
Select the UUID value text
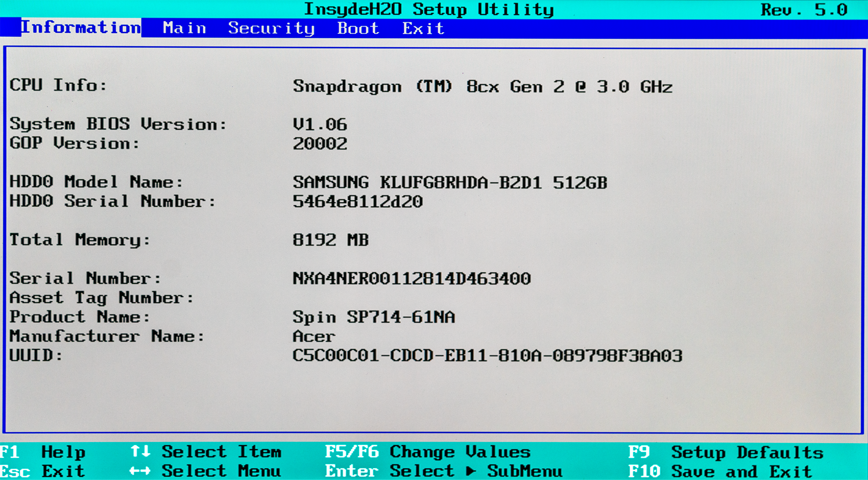click(487, 356)
